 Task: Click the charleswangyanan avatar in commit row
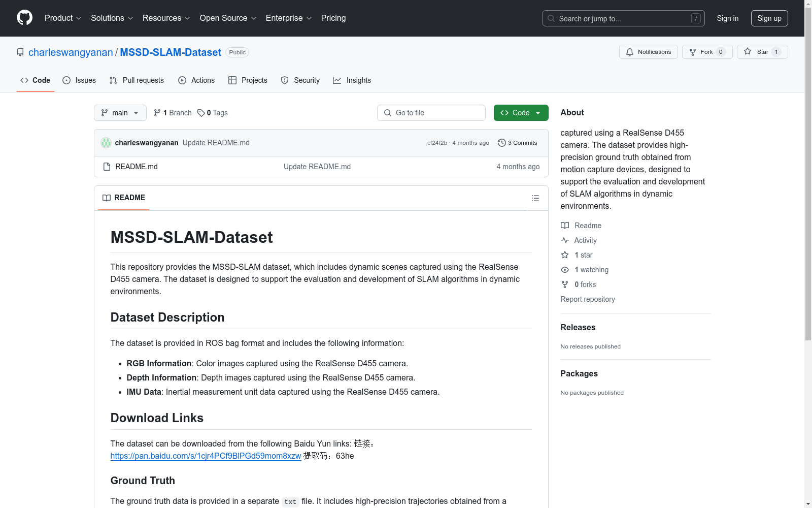point(106,143)
